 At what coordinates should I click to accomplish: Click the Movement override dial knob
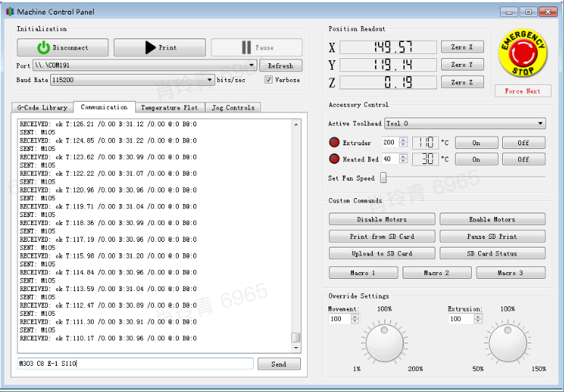click(384, 341)
